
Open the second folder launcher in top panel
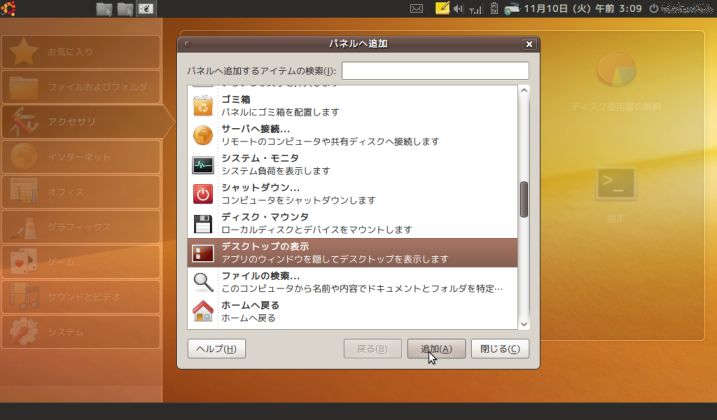125,9
